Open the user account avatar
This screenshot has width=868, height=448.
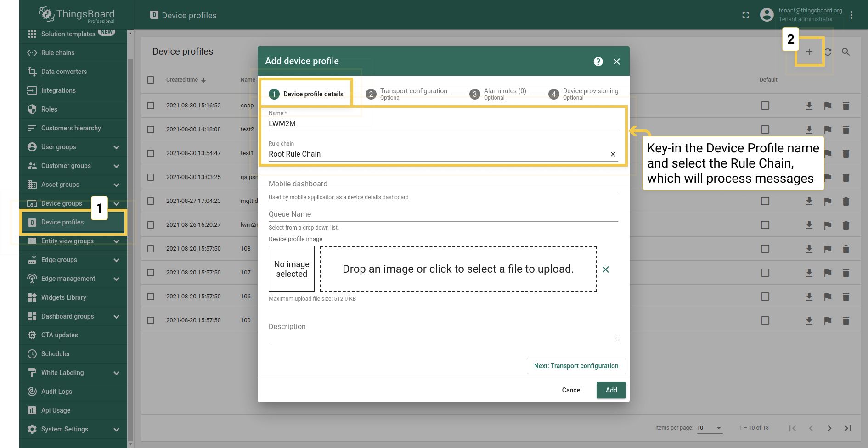point(767,15)
